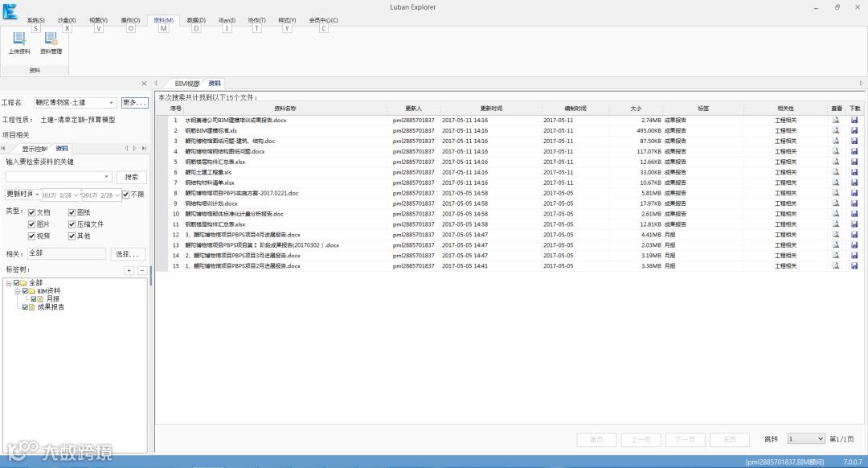Download the 钢筋BIM建模标准.xls file
Screen dimensions: 868x468
pyautogui.click(x=854, y=130)
